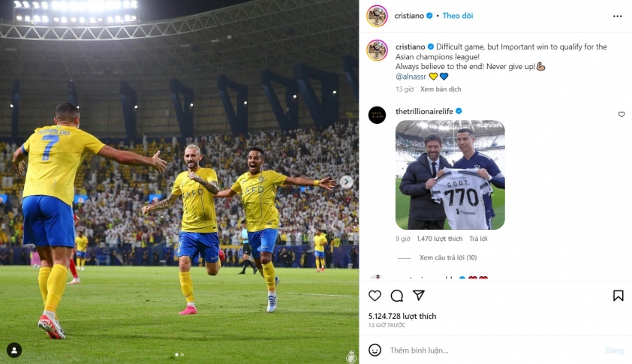Open the @alnassr mention link
Image resolution: width=632 pixels, height=364 pixels.
pyautogui.click(x=411, y=77)
